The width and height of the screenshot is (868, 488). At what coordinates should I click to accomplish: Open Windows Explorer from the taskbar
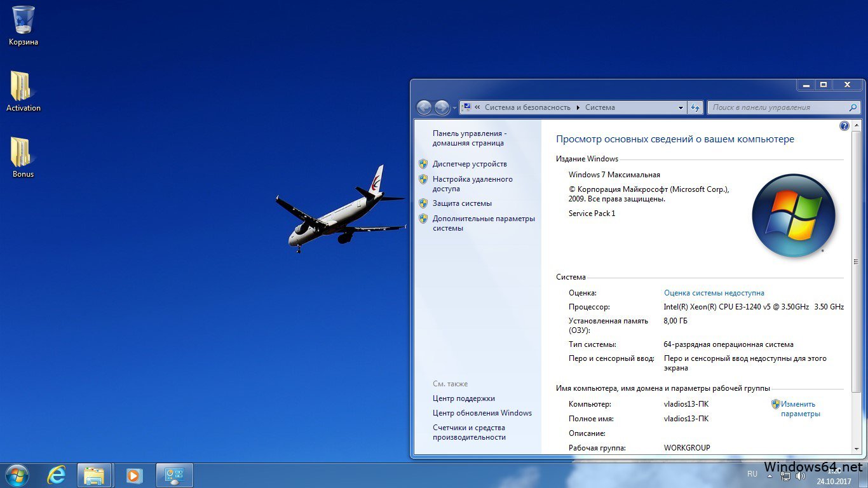click(95, 475)
